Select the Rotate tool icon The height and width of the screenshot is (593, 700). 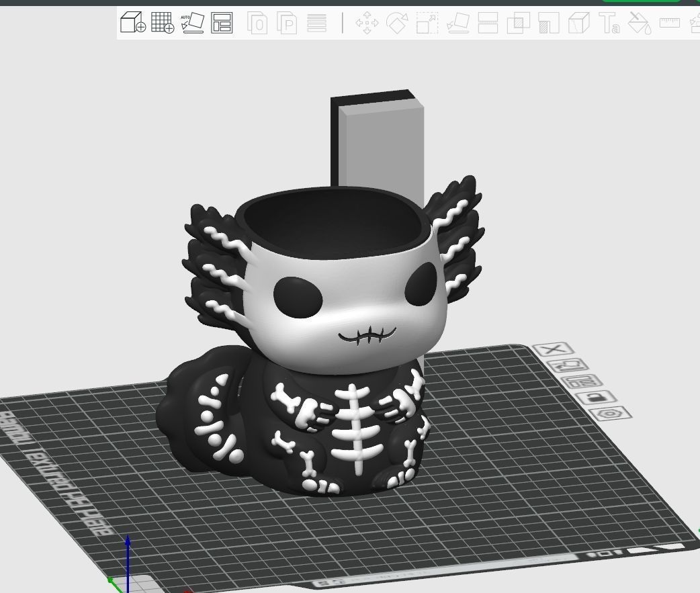pos(397,23)
